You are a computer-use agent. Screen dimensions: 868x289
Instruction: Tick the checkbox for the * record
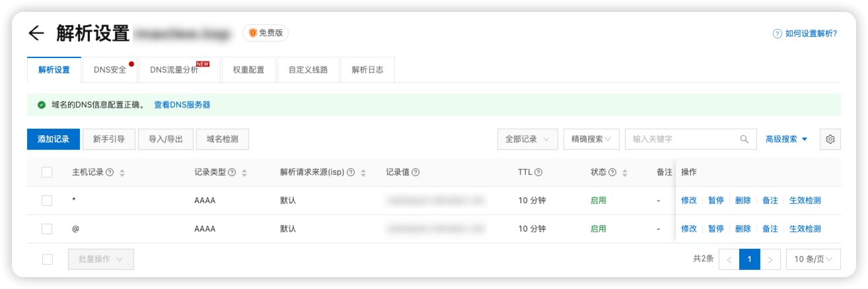[x=47, y=201]
